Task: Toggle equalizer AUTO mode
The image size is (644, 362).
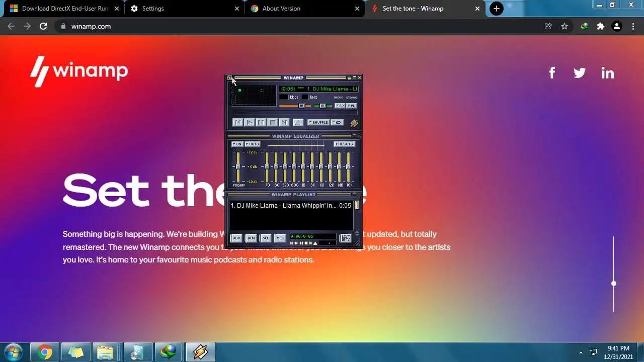Action: click(252, 144)
